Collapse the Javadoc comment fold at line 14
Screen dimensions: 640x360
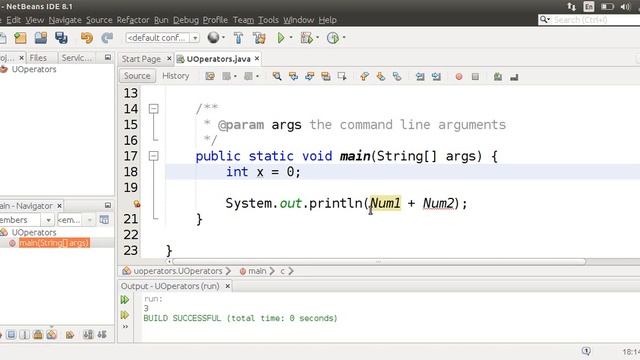coord(153,109)
